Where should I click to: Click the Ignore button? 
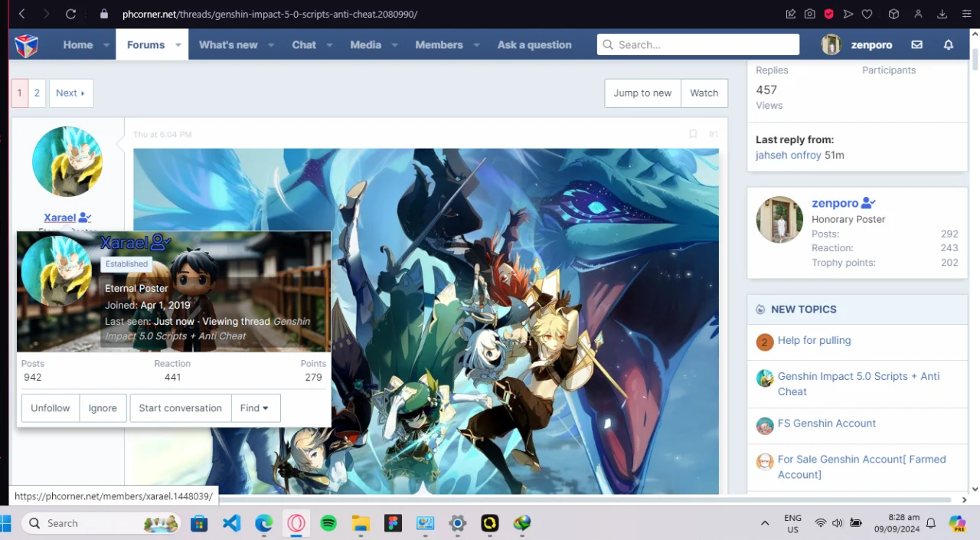[x=103, y=408]
